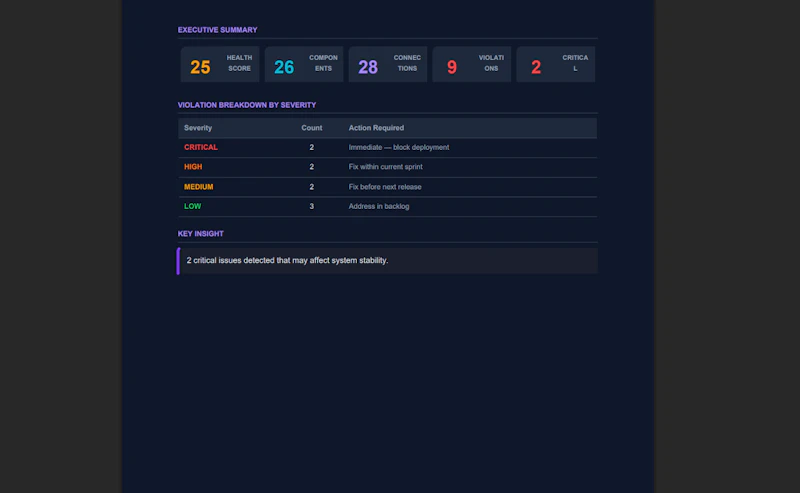Select the KEY INSIGHT heading
The height and width of the screenshot is (493, 800).
tap(201, 234)
